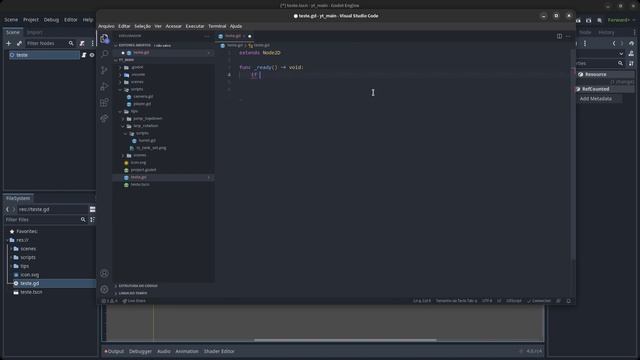640x360 pixels.
Task: Open Extensions view in VS Code activity bar
Action: pos(104,102)
